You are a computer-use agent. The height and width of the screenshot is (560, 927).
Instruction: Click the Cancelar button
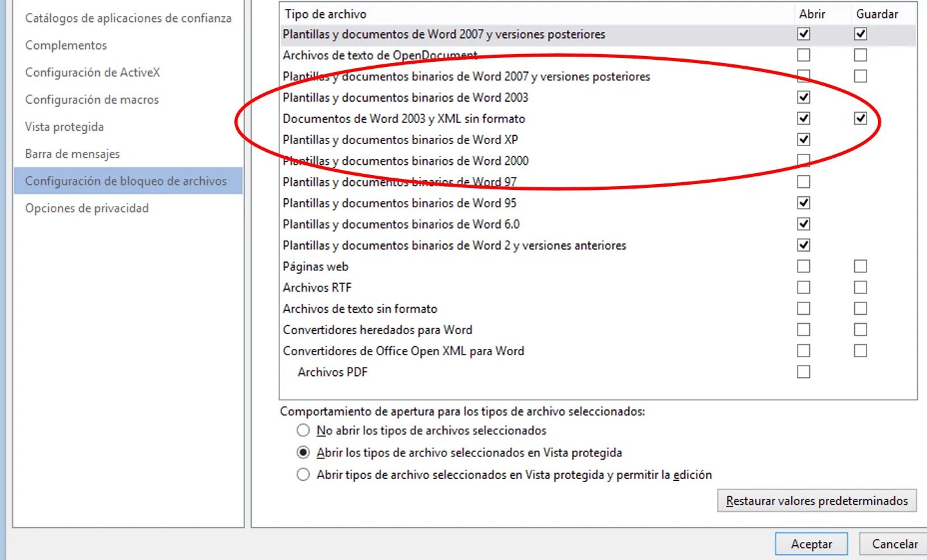[x=894, y=544]
